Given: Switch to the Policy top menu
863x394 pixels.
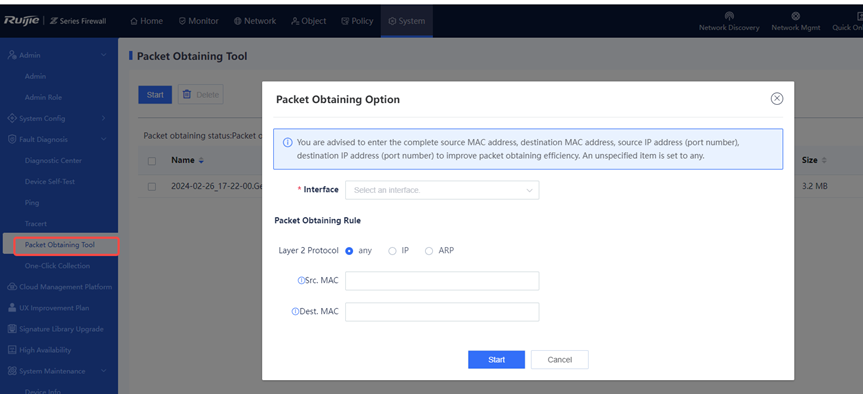Looking at the screenshot, I should click(357, 21).
